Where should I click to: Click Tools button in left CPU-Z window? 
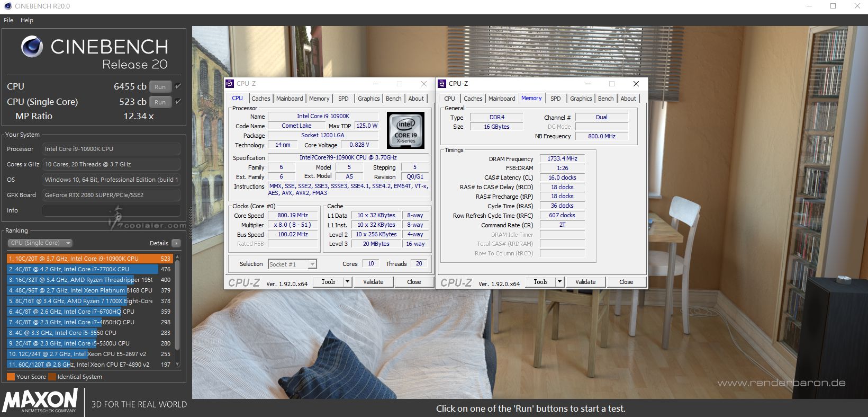(x=328, y=282)
